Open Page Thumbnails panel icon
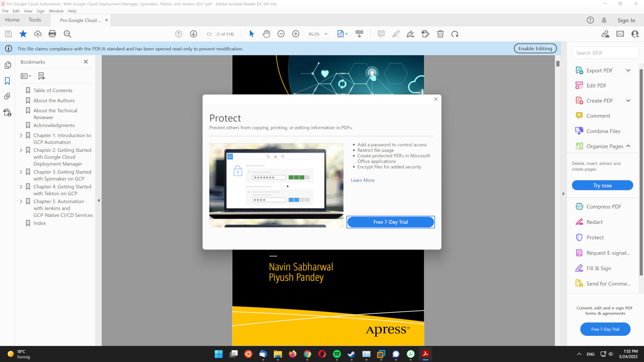Screen dimensions: 644x362 8,65
